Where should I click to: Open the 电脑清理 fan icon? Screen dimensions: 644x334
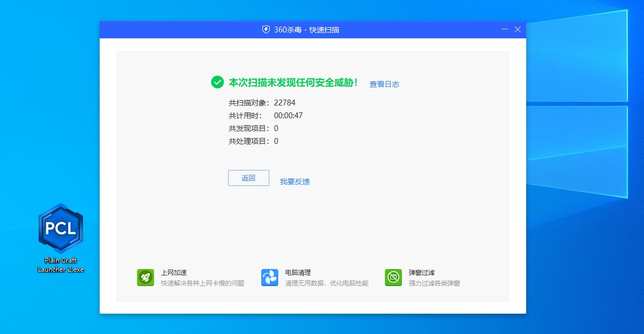(270, 278)
